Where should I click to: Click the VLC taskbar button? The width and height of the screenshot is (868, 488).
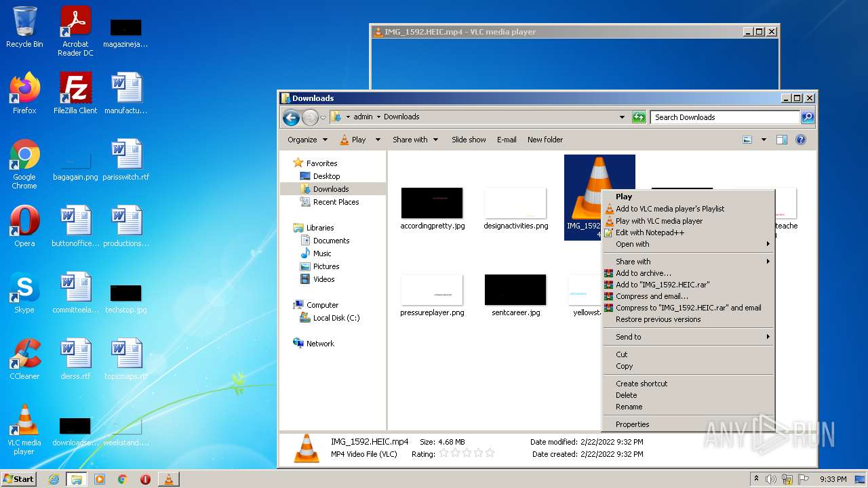[x=169, y=479]
